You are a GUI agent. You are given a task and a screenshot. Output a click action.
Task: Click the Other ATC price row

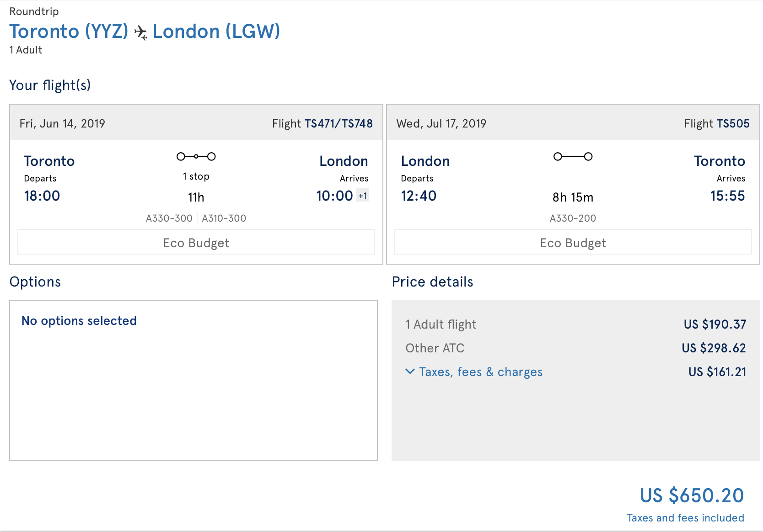[575, 348]
